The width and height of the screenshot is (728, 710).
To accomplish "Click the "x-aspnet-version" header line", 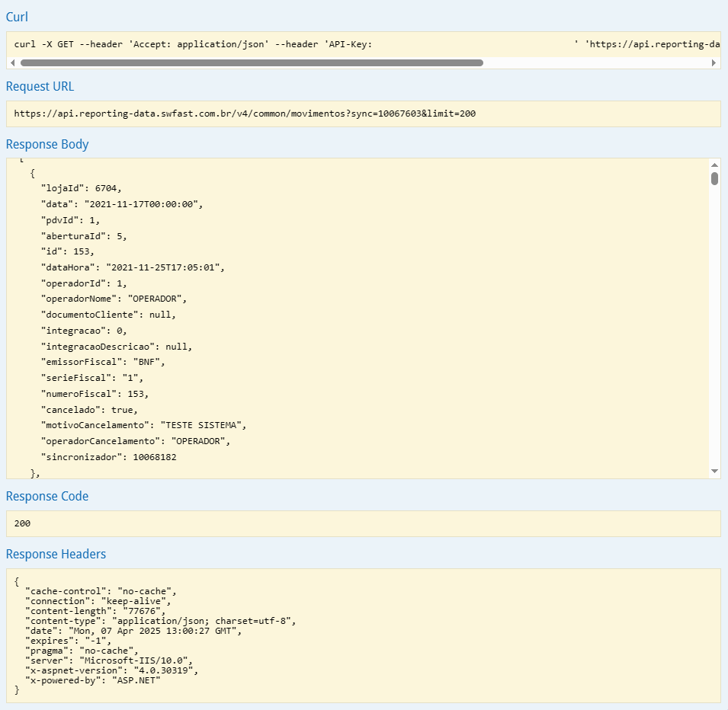I will 111,670.
